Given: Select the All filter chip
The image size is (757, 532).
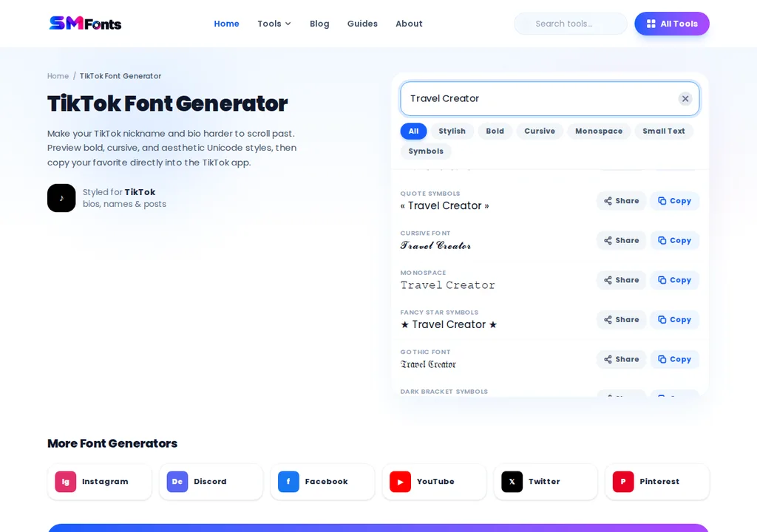Looking at the screenshot, I should click(x=413, y=131).
